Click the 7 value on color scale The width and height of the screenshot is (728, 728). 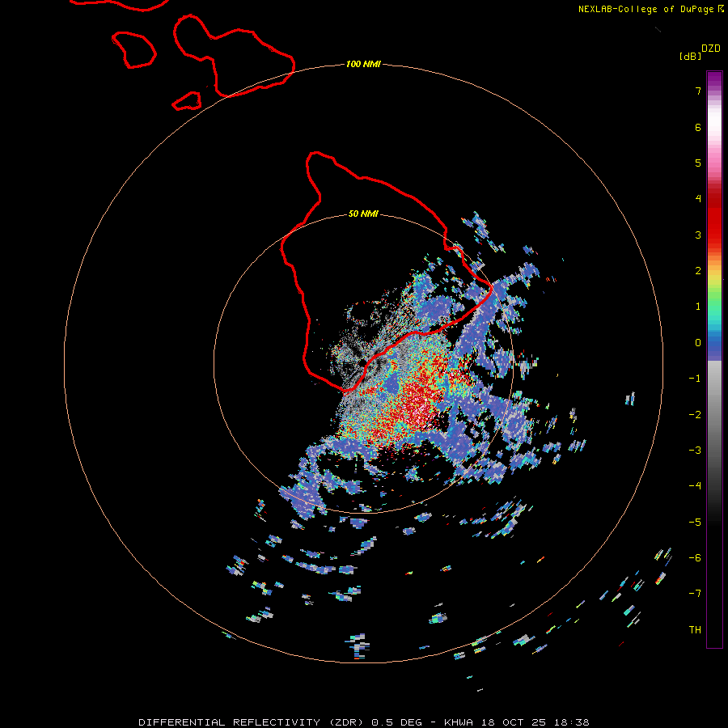[698, 91]
